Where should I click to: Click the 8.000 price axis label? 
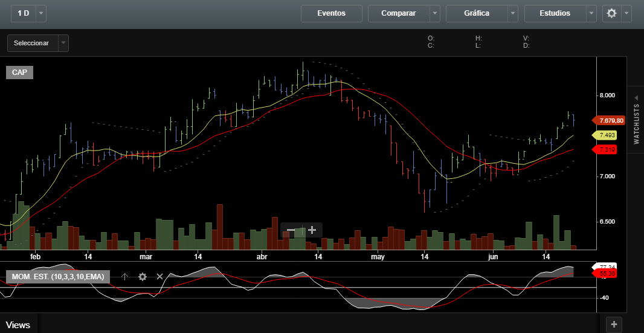click(606, 95)
